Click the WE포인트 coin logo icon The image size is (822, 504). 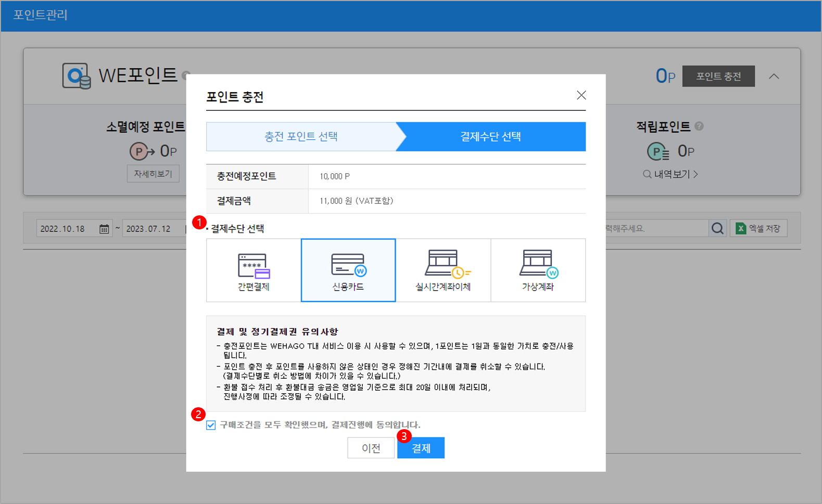click(x=77, y=76)
